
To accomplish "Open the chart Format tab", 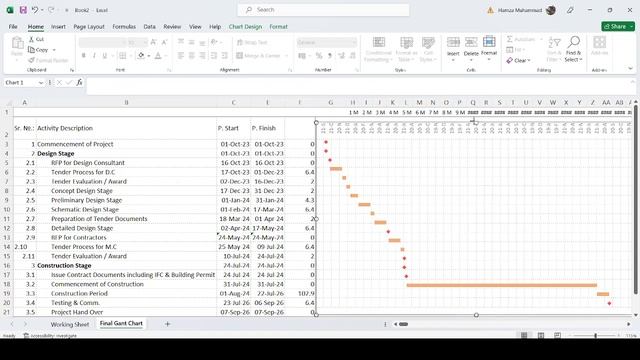I will tap(278, 27).
